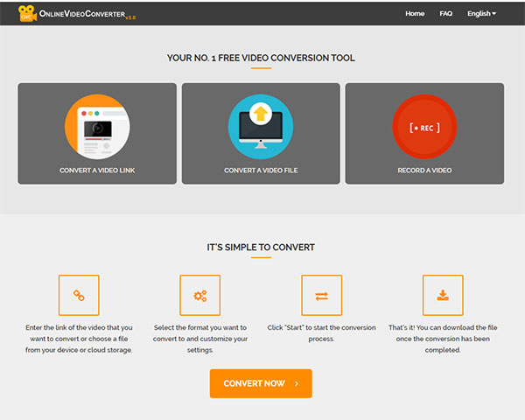Screen dimensions: 525x420
Task: Choose the Convert a Video File label
Action: pos(261,171)
